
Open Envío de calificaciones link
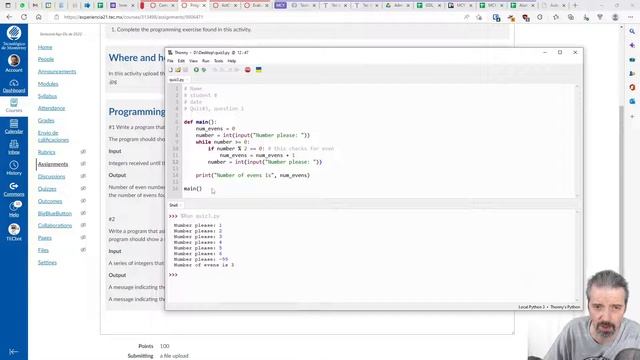pyautogui.click(x=53, y=136)
